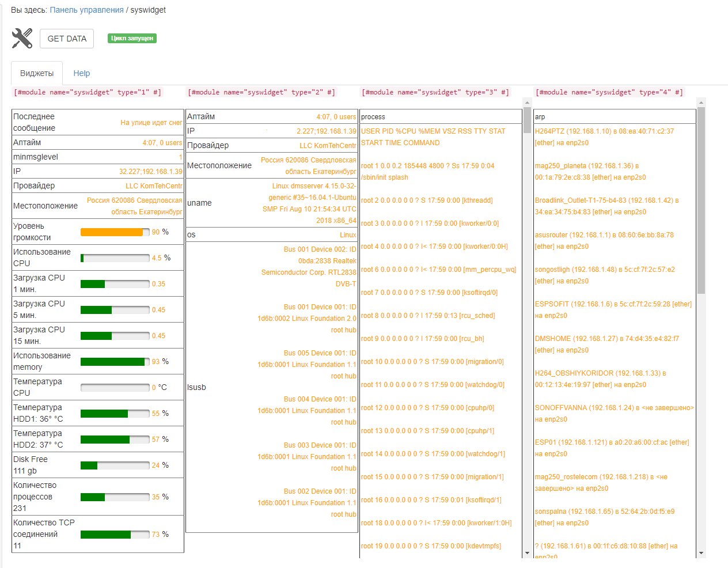
Task: Follow the 'Панель управления' breadcrumb link
Action: click(86, 10)
